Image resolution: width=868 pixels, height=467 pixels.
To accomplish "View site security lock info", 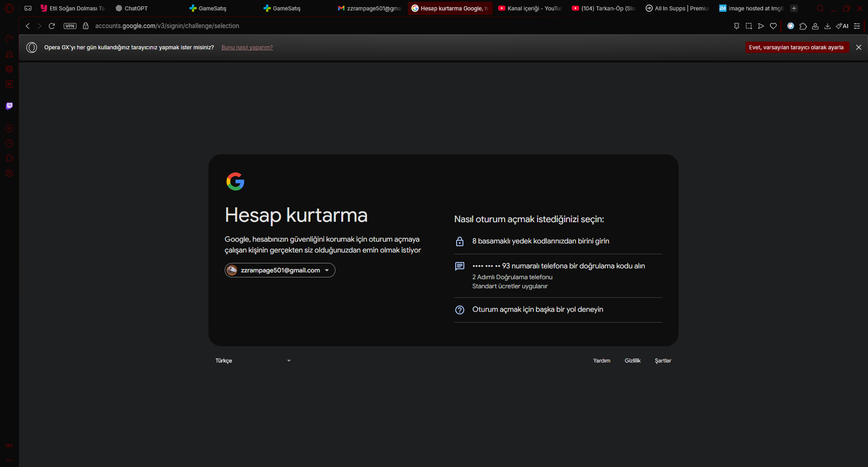I will pyautogui.click(x=85, y=26).
